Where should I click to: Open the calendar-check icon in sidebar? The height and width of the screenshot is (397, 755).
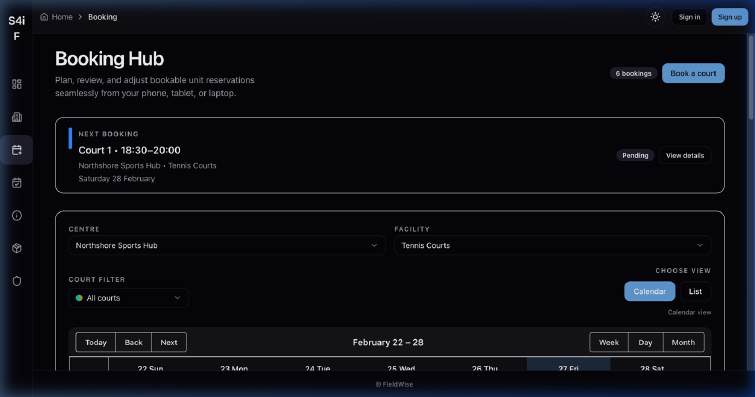17,183
